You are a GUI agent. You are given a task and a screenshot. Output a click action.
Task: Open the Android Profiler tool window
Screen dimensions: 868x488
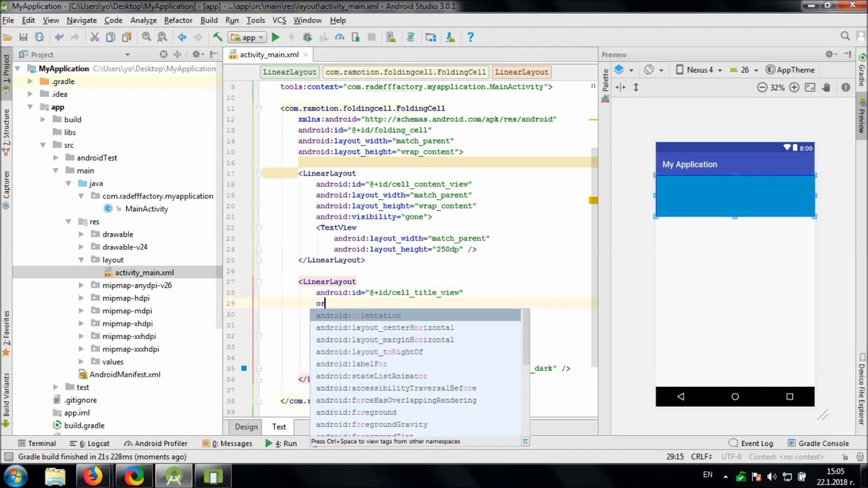(155, 443)
